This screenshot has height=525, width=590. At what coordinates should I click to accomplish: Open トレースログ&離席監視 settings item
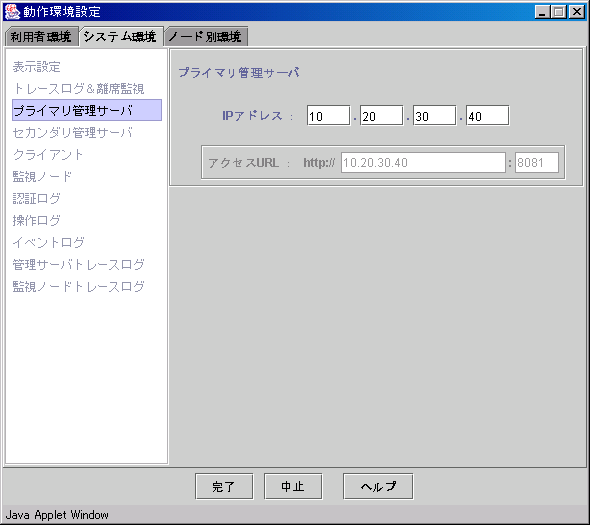78,89
